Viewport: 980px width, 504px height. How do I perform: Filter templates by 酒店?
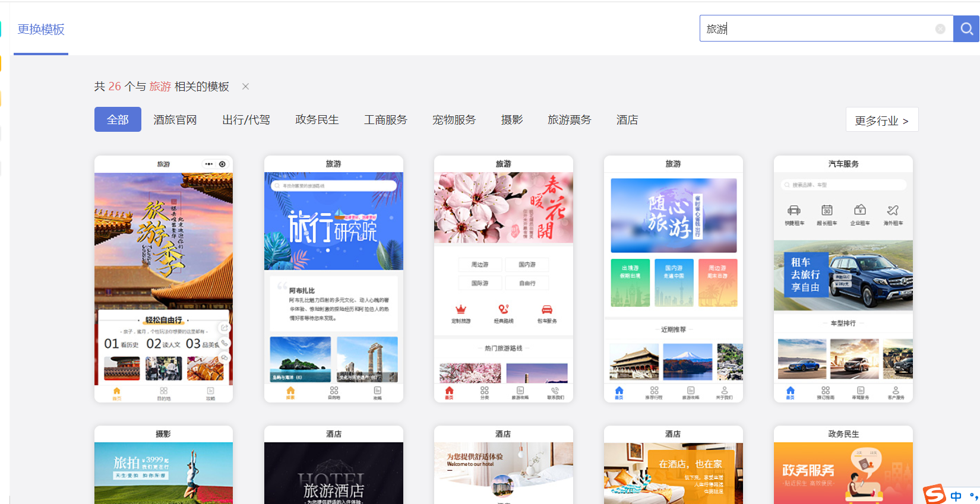pyautogui.click(x=627, y=120)
